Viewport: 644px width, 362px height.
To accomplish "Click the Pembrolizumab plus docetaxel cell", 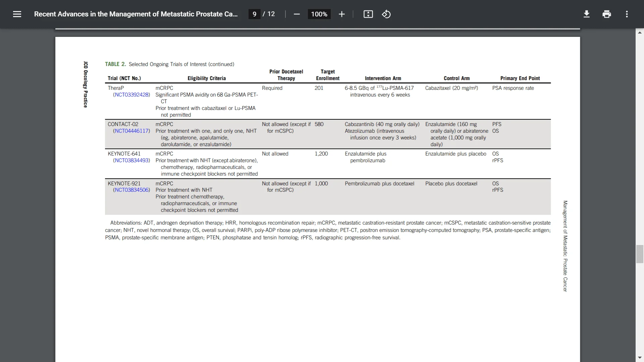I will [380, 184].
